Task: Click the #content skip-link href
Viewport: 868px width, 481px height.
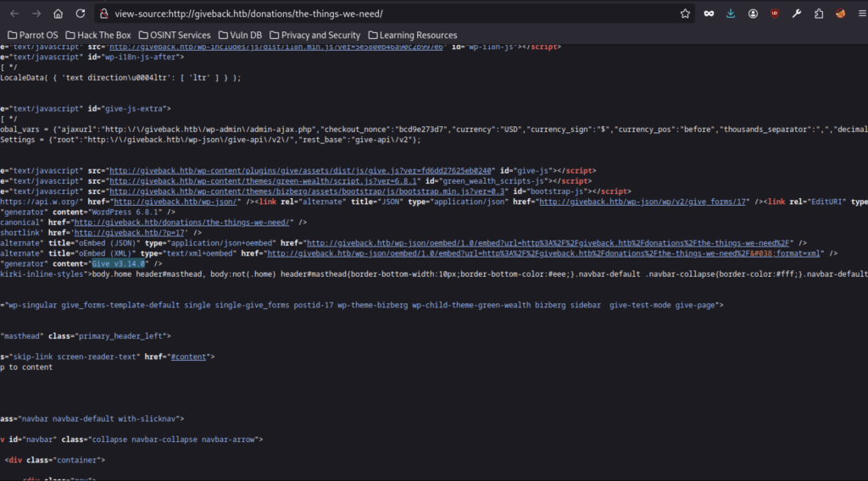Action: point(188,357)
